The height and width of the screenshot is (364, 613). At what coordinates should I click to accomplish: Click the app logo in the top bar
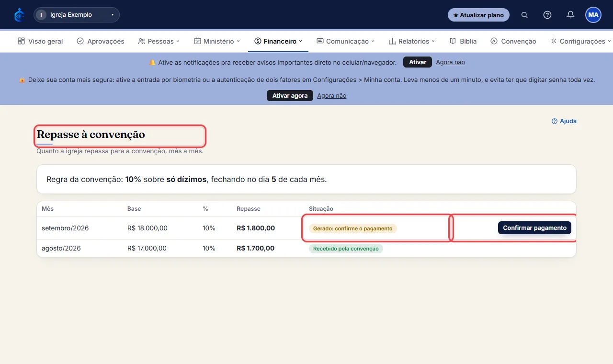click(20, 15)
